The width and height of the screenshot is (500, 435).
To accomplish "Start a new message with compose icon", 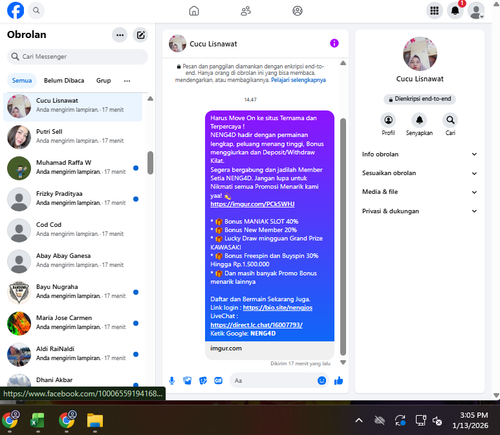I will tap(141, 35).
